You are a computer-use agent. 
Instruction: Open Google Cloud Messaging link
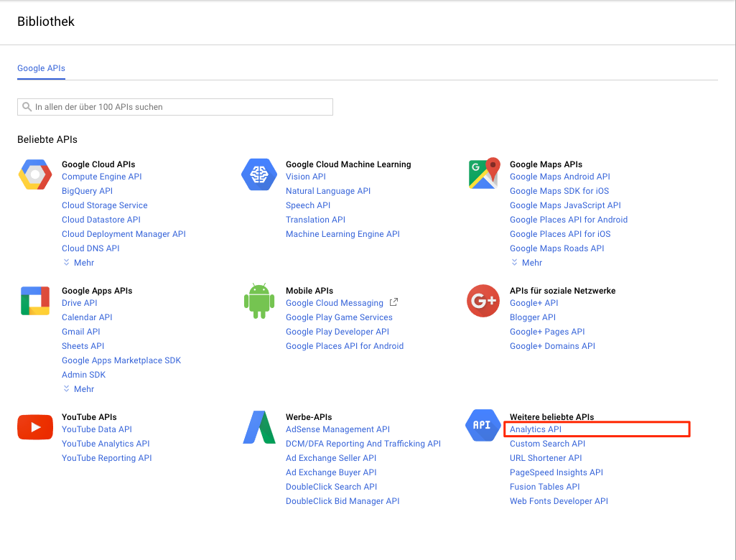point(335,303)
